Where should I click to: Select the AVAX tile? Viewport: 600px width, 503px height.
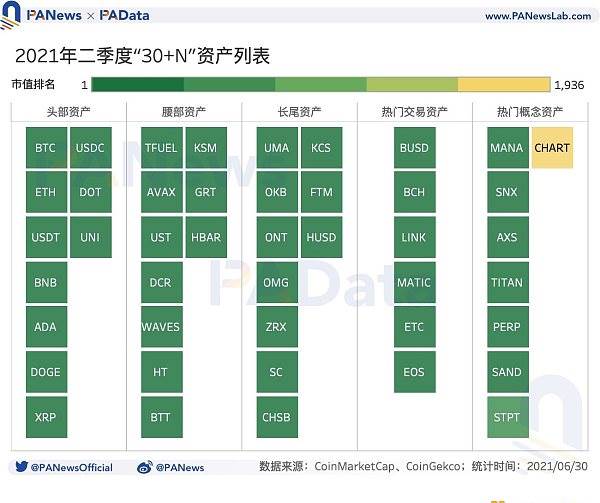click(x=162, y=192)
